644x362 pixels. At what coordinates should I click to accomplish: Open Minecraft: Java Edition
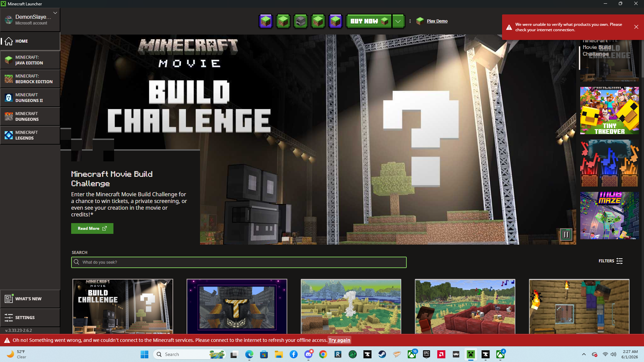point(30,60)
